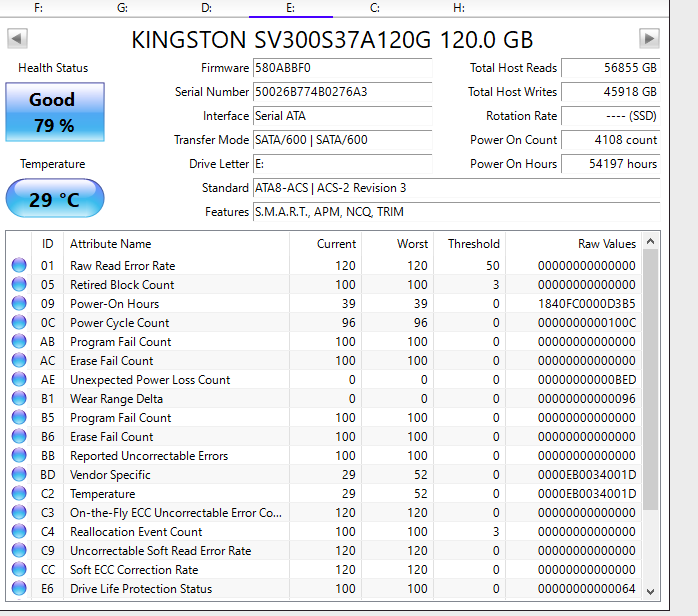Click the ID column header
The width and height of the screenshot is (698, 616).
click(48, 244)
